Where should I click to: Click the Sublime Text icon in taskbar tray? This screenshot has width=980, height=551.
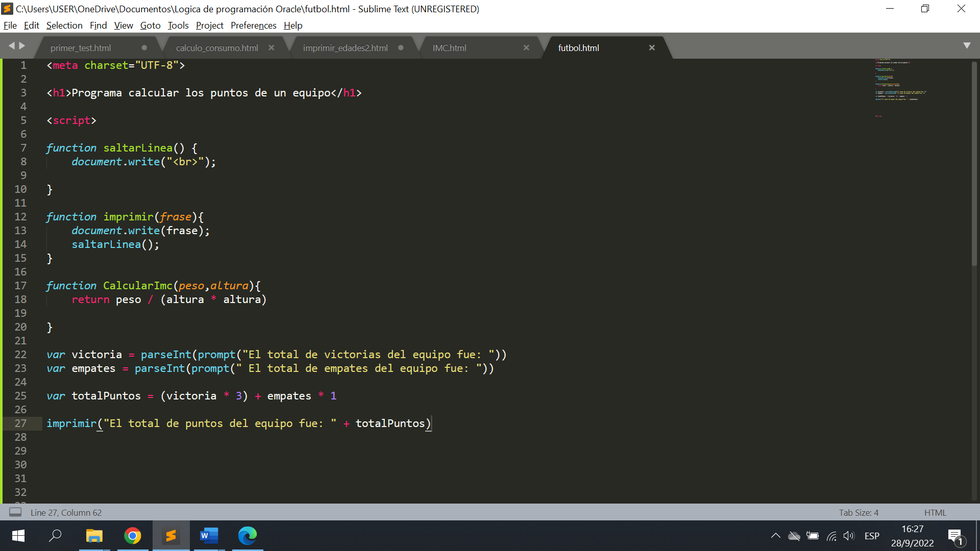click(x=170, y=536)
